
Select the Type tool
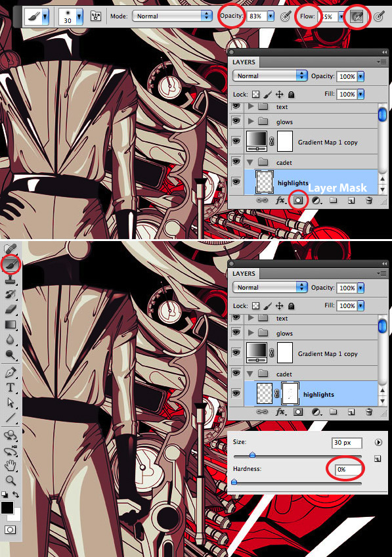click(11, 387)
